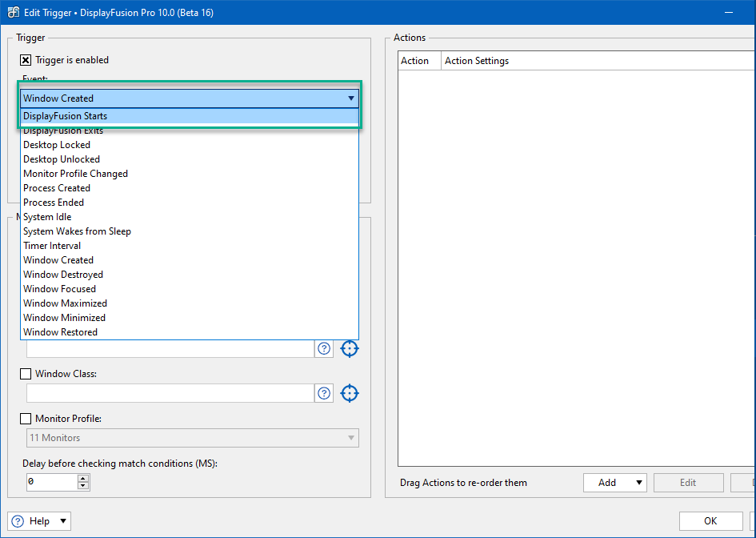Click the Edit action button
The height and width of the screenshot is (538, 756).
[688, 483]
